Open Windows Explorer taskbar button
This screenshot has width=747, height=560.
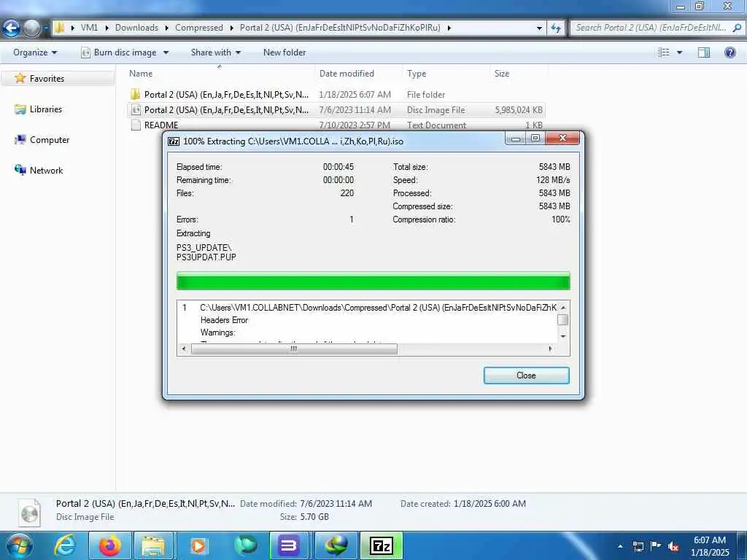click(153, 545)
